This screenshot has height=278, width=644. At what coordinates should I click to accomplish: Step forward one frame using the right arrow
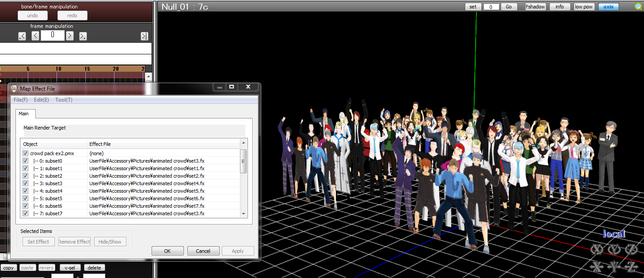[70, 35]
